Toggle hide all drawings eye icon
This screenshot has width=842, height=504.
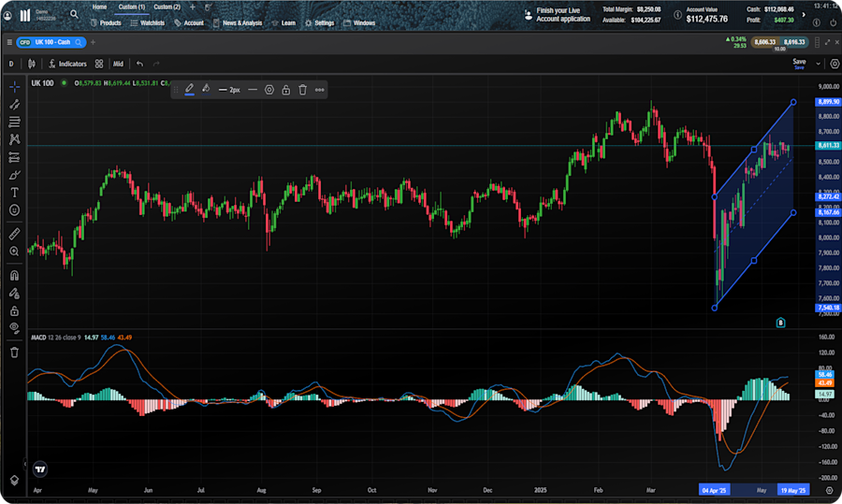click(14, 328)
